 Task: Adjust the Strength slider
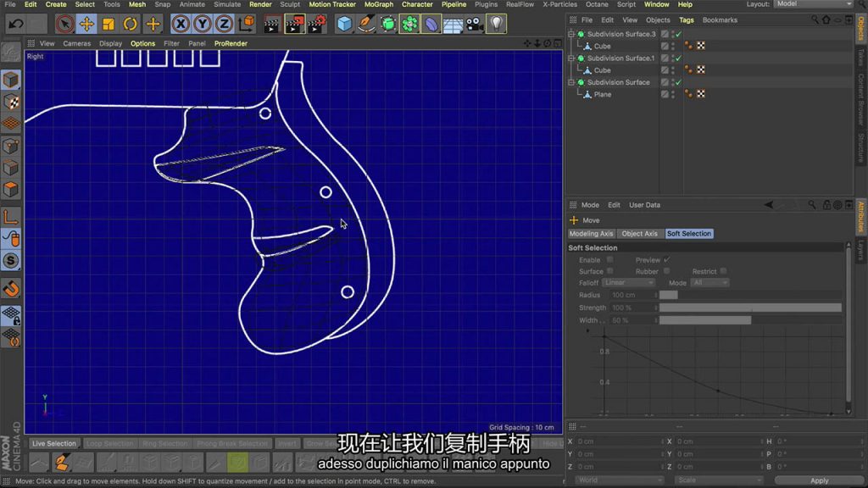coord(751,308)
